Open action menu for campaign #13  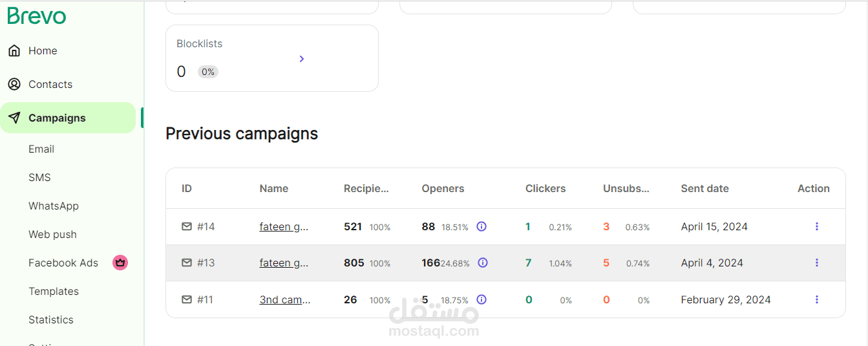coord(817,263)
